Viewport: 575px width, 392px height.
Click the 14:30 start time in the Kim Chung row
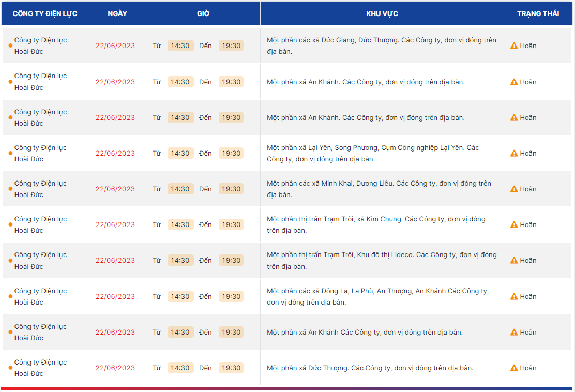180,225
